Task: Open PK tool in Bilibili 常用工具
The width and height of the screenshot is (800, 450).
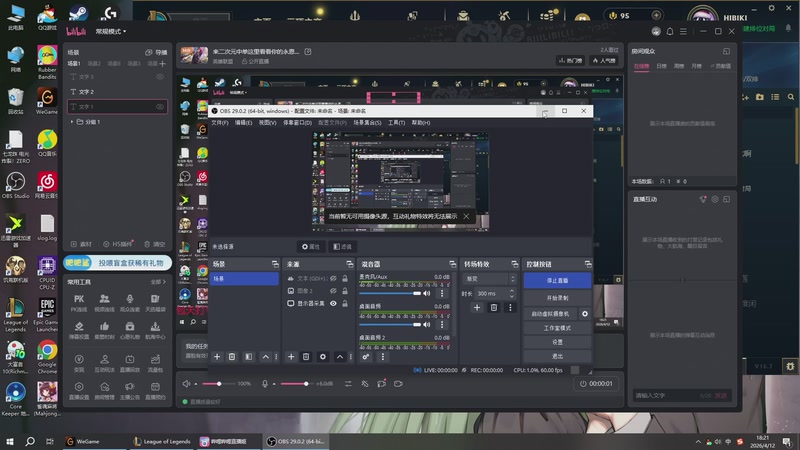Action: 79,302
